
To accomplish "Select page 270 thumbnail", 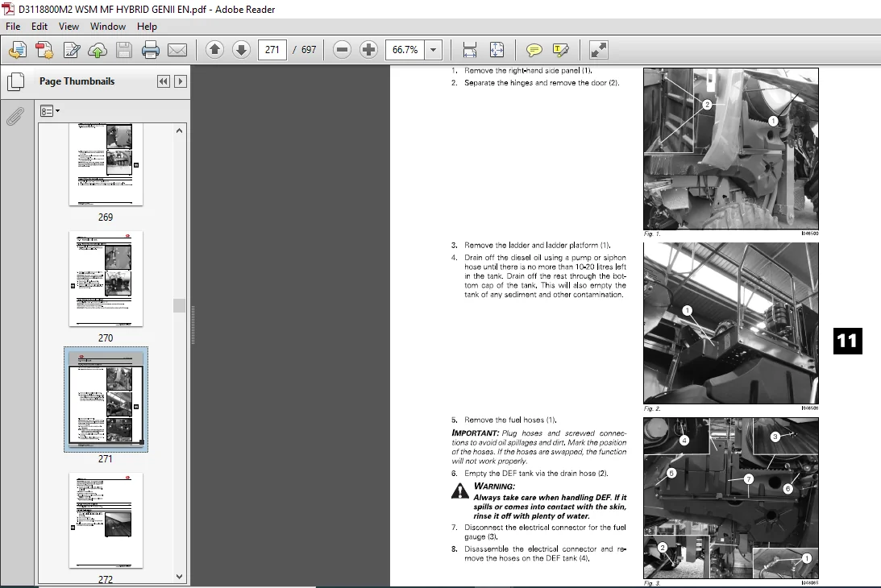I will [106, 279].
